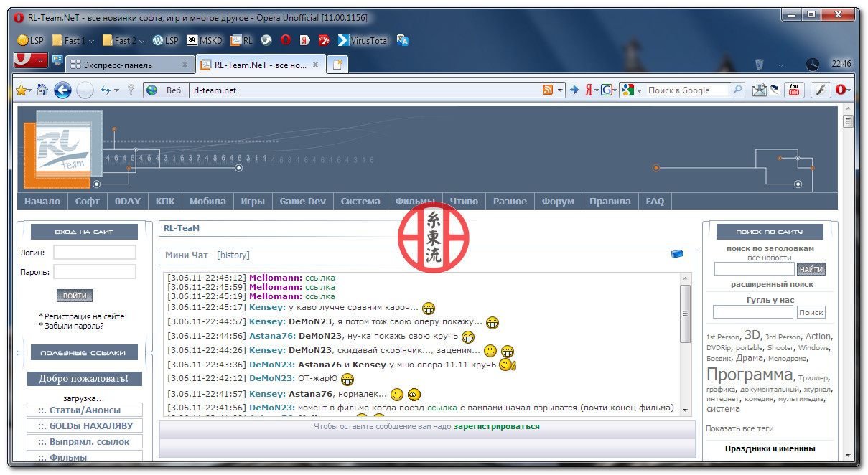
Task: Click the address bar showing rl-team.net
Action: [x=364, y=90]
